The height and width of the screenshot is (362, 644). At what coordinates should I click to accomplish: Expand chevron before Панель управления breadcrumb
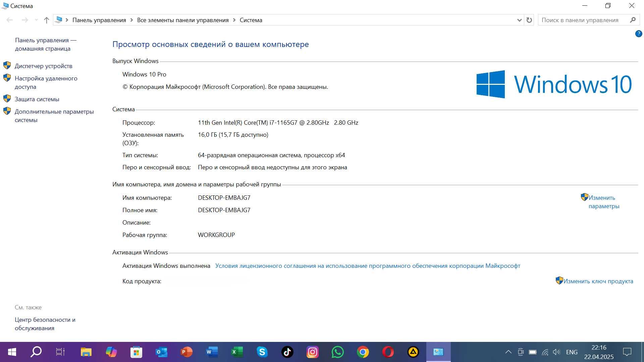point(67,20)
